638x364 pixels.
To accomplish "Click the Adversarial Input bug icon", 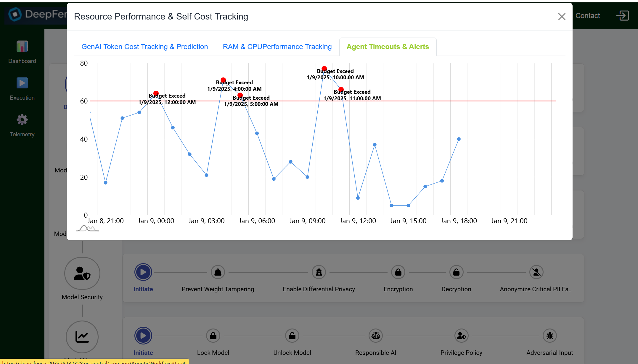I will tap(549, 336).
